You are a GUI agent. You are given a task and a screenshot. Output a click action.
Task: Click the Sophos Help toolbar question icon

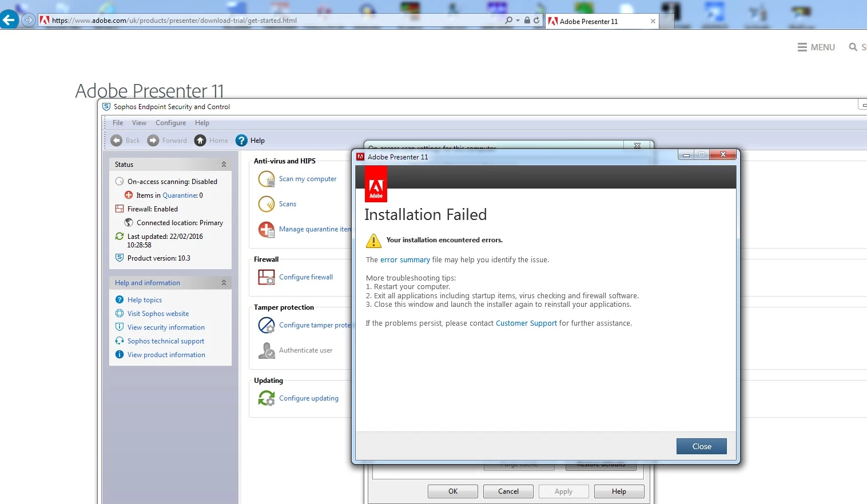pos(241,141)
